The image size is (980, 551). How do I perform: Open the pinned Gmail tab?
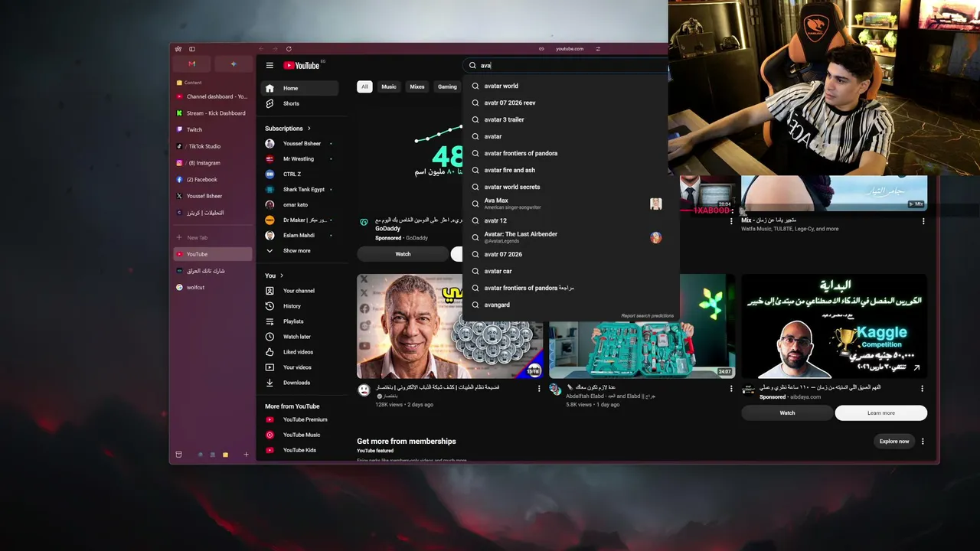tap(191, 64)
